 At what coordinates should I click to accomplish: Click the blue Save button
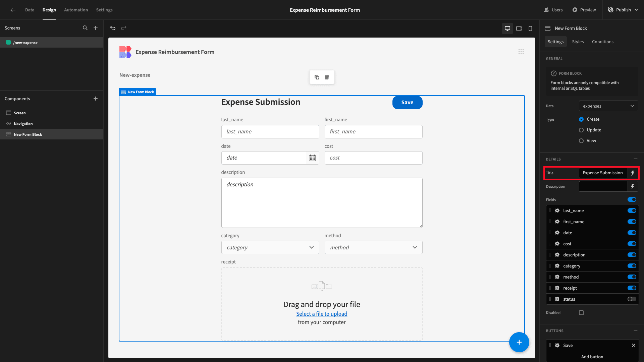(407, 102)
